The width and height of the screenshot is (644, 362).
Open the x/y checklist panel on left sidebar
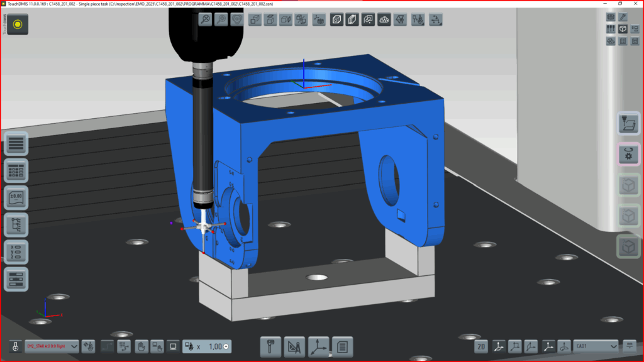click(16, 251)
